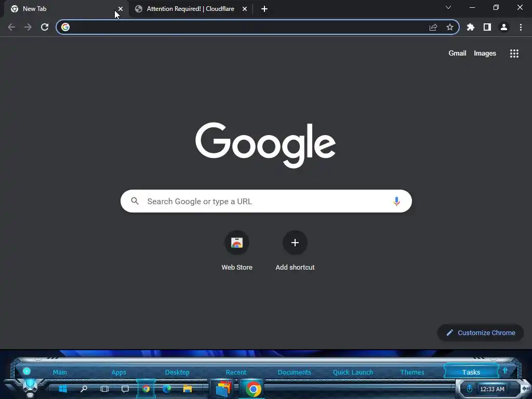The height and width of the screenshot is (399, 532).
Task: Open taskbar Search magnifier
Action: pyautogui.click(x=84, y=389)
